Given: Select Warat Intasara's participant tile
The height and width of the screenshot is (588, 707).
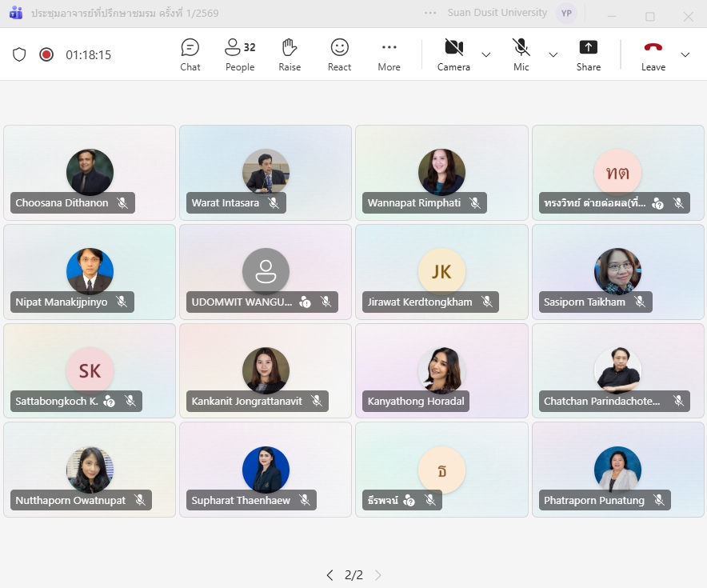Looking at the screenshot, I should [266, 173].
